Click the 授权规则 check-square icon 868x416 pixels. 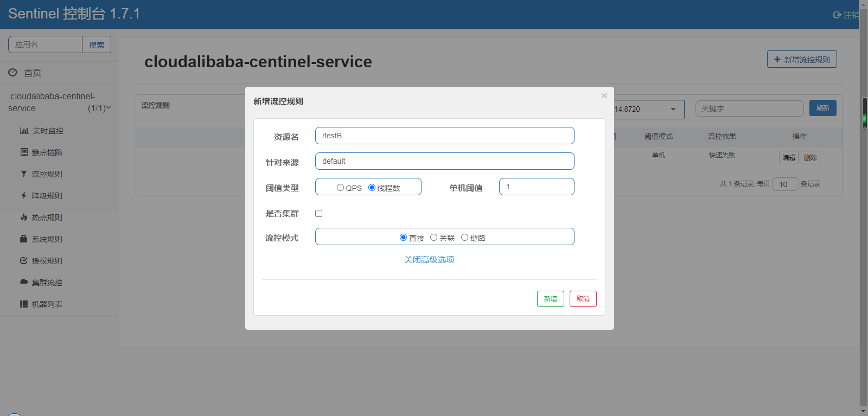tap(24, 260)
